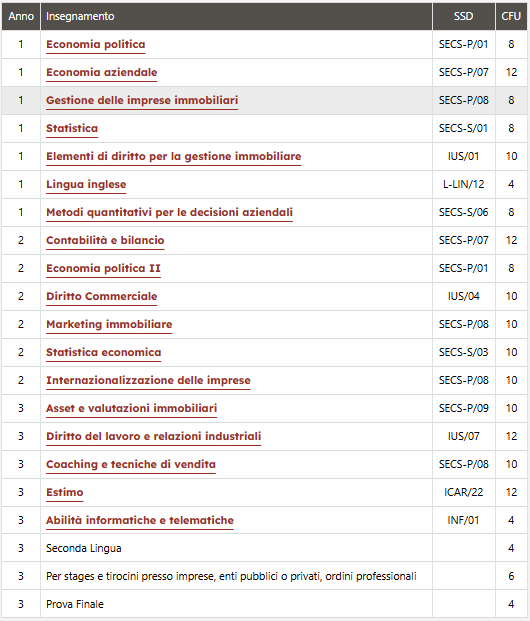
Task: Open the Lingua inglese course page
Action: [x=86, y=185]
